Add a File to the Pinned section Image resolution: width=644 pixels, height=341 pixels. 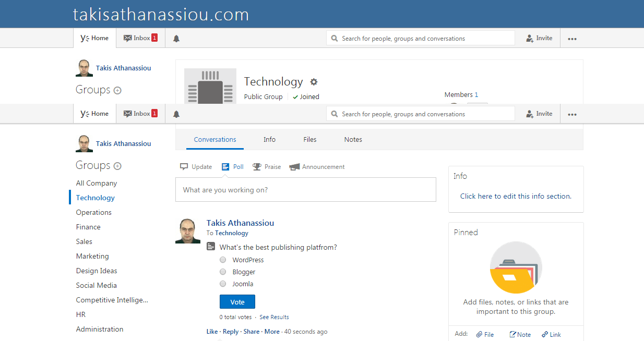(x=484, y=334)
